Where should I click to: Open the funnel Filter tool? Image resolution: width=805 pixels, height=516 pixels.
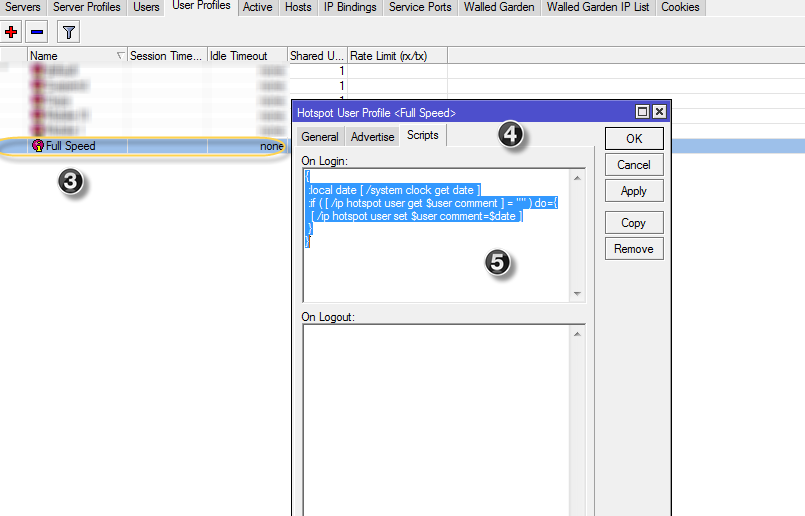pos(68,32)
